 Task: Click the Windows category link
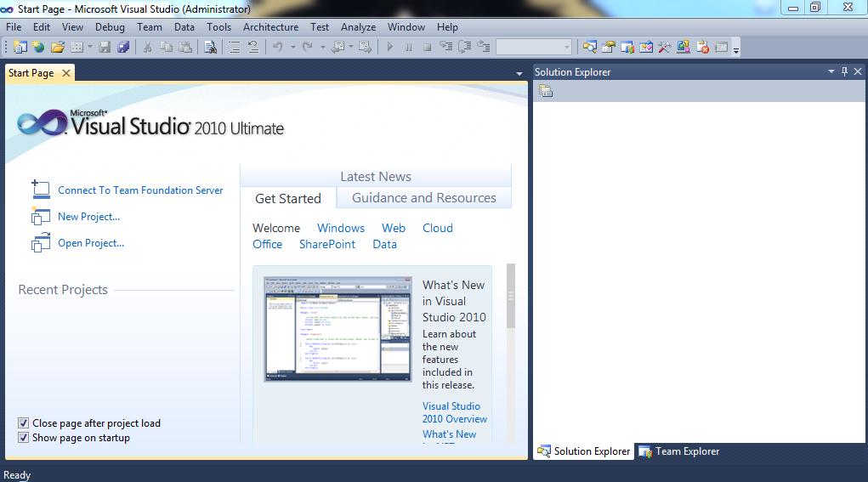(x=340, y=228)
